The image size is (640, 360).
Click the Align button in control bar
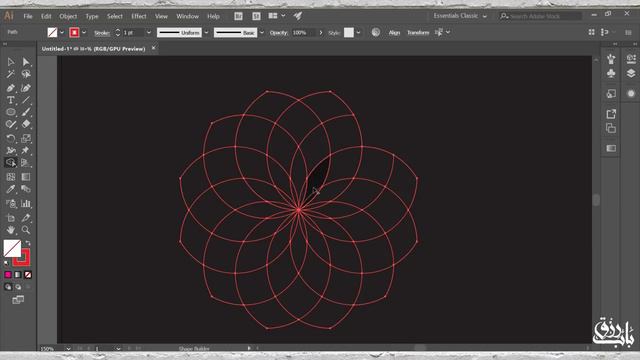click(x=394, y=32)
